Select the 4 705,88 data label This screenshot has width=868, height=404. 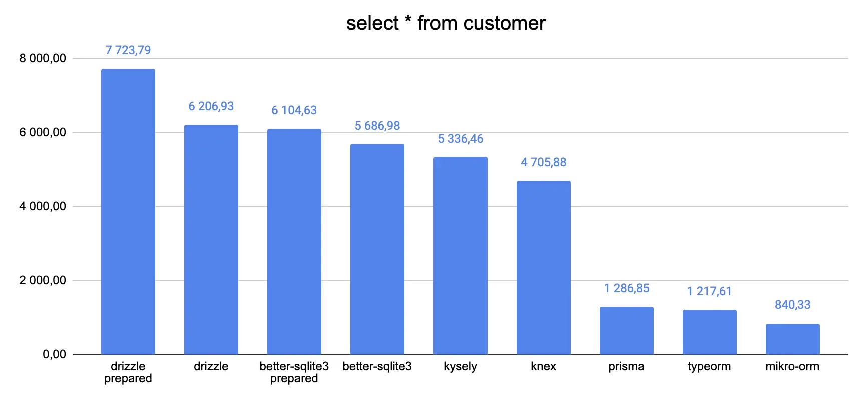coord(544,162)
